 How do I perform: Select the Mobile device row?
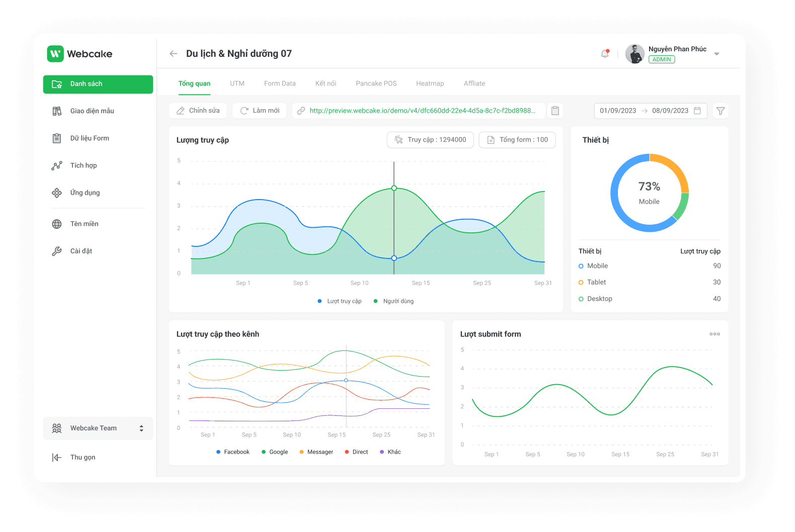pos(650,266)
